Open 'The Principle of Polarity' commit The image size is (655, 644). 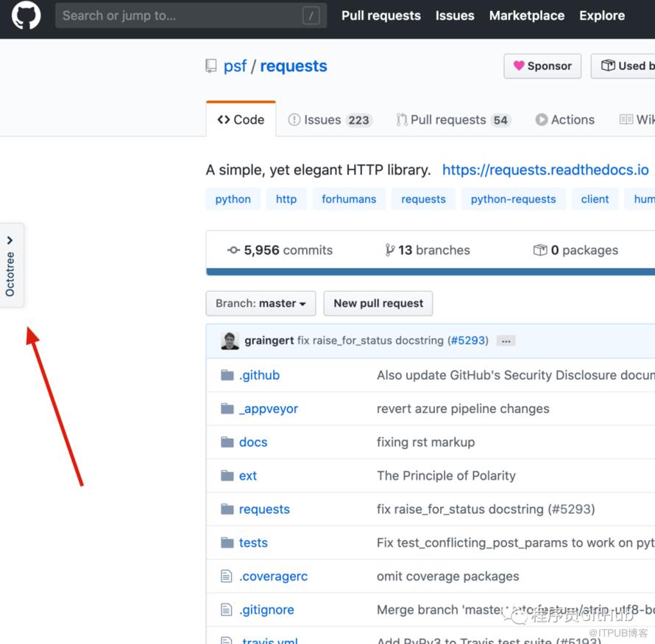tap(446, 475)
